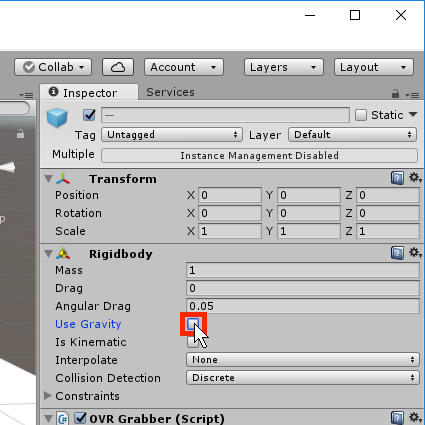Click the Mass input field

(303, 270)
